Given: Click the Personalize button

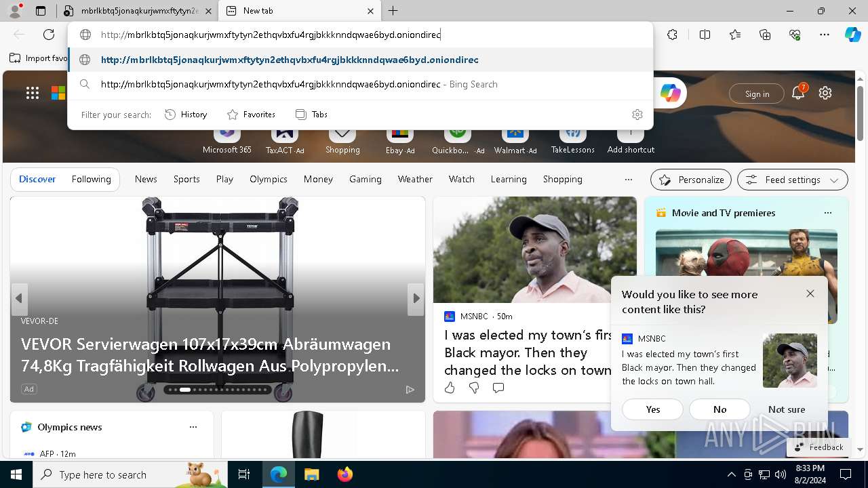Looking at the screenshot, I should [x=691, y=180].
